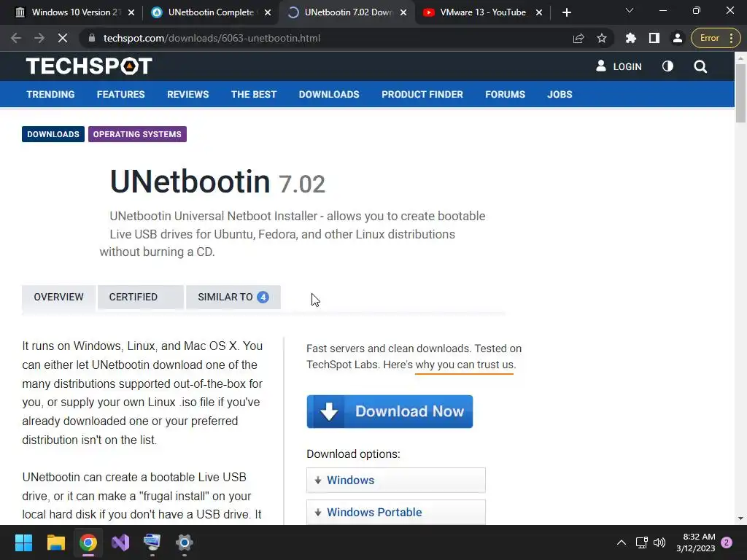Screen dimensions: 747x560
Task: Open a new browser tab
Action: [566, 12]
